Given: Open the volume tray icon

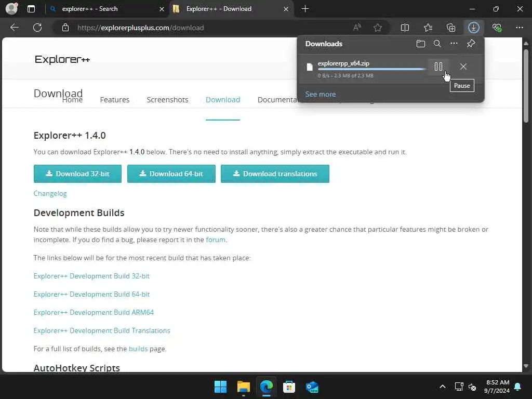Looking at the screenshot, I should click(472, 387).
